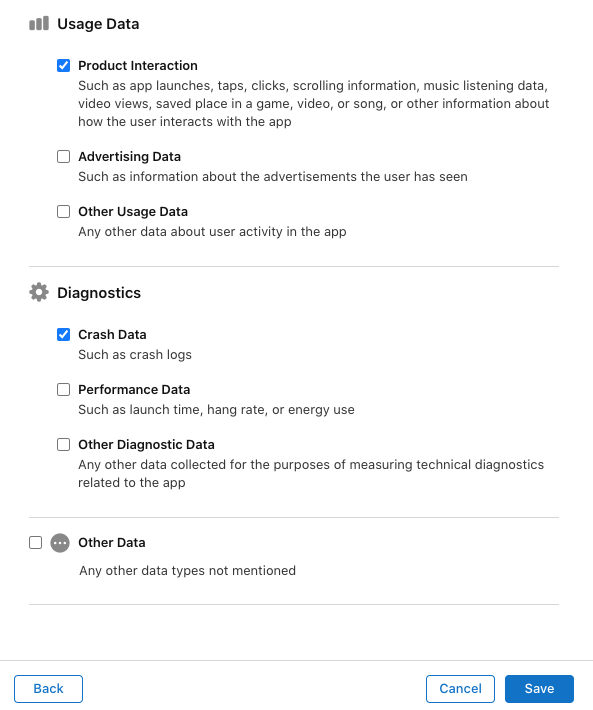Save the selected data types
593x710 pixels.
539,689
